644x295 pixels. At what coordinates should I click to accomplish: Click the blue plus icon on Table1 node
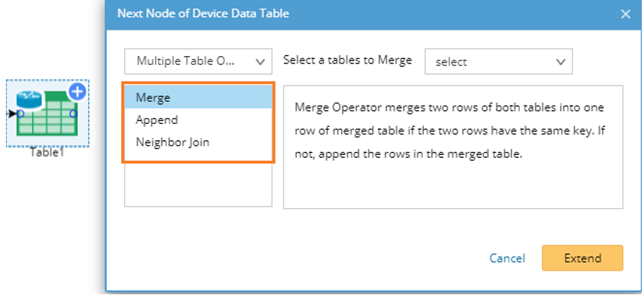click(x=78, y=92)
